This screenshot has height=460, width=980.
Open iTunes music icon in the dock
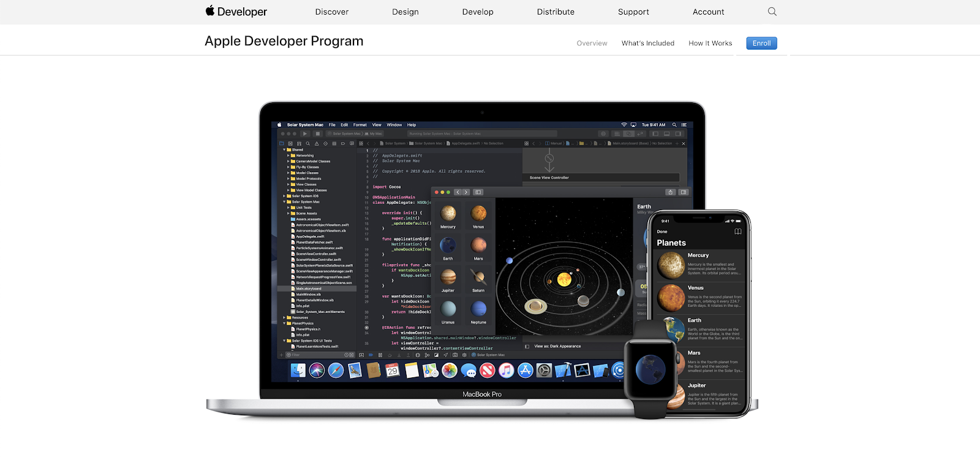click(x=506, y=370)
